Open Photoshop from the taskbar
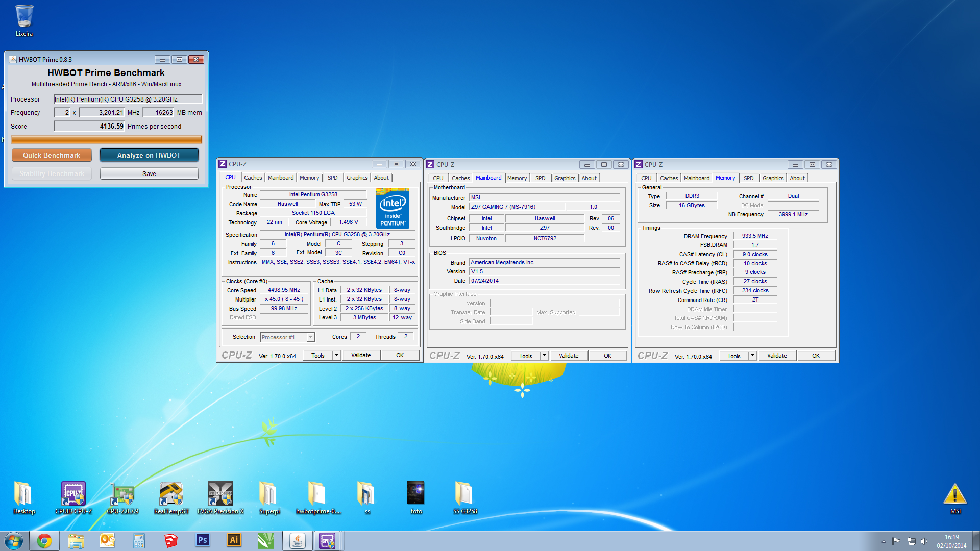 202,541
